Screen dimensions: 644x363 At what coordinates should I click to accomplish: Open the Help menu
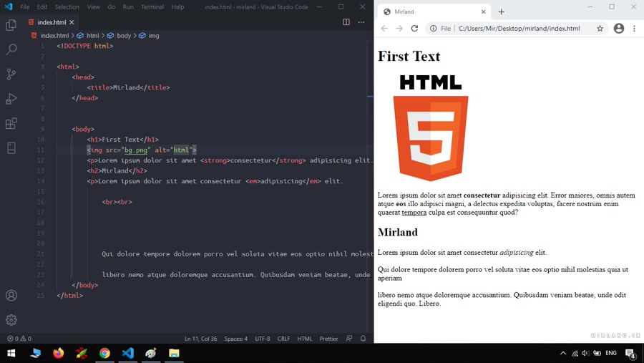click(178, 7)
